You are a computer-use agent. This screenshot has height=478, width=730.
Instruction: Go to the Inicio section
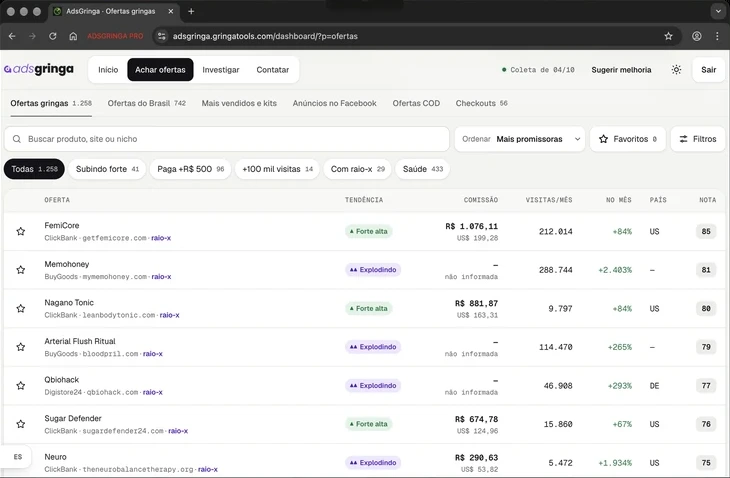point(108,70)
